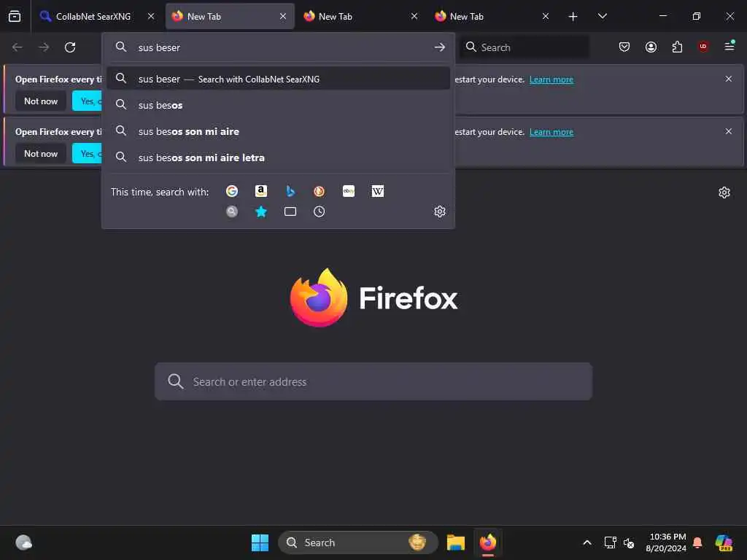The width and height of the screenshot is (747, 560).
Task: Open the Firefox account icon
Action: (x=651, y=47)
